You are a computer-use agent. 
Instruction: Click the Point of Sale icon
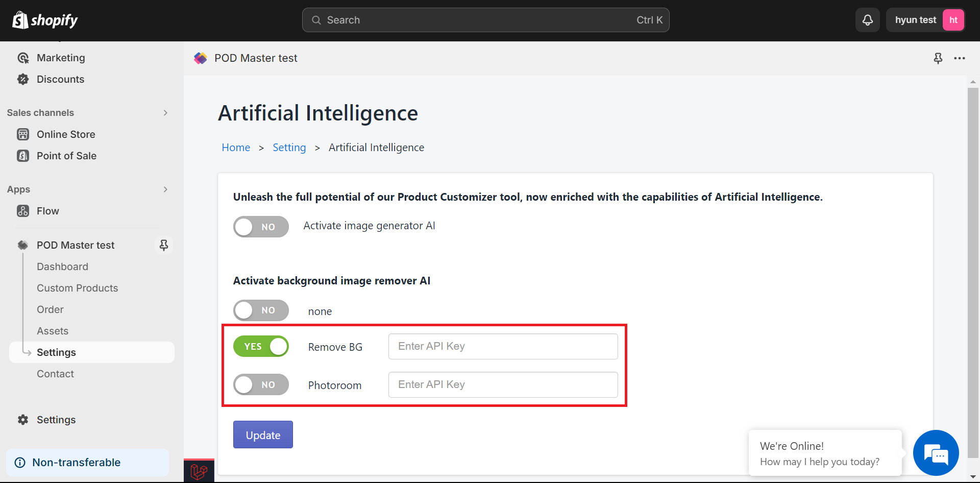pyautogui.click(x=23, y=156)
